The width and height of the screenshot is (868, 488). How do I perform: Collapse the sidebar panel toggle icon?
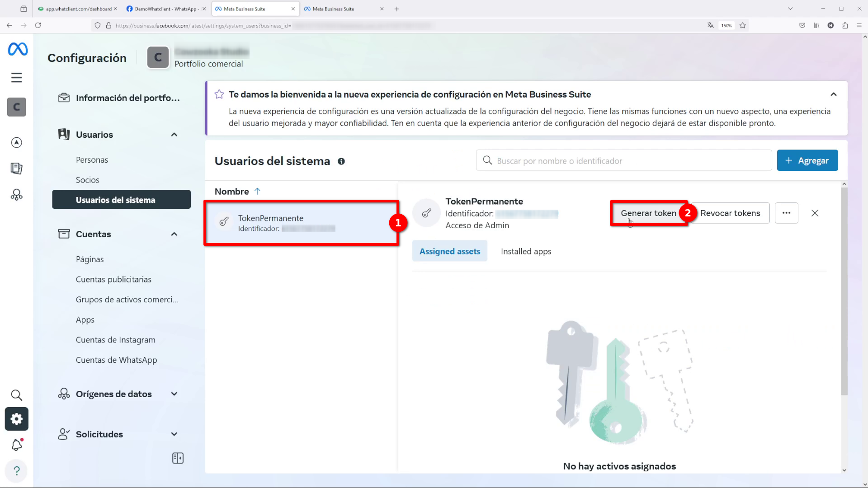coord(178,458)
